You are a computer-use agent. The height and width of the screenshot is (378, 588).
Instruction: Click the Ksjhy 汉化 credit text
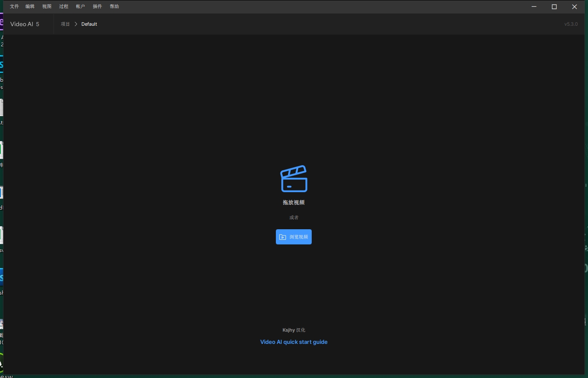pyautogui.click(x=294, y=330)
